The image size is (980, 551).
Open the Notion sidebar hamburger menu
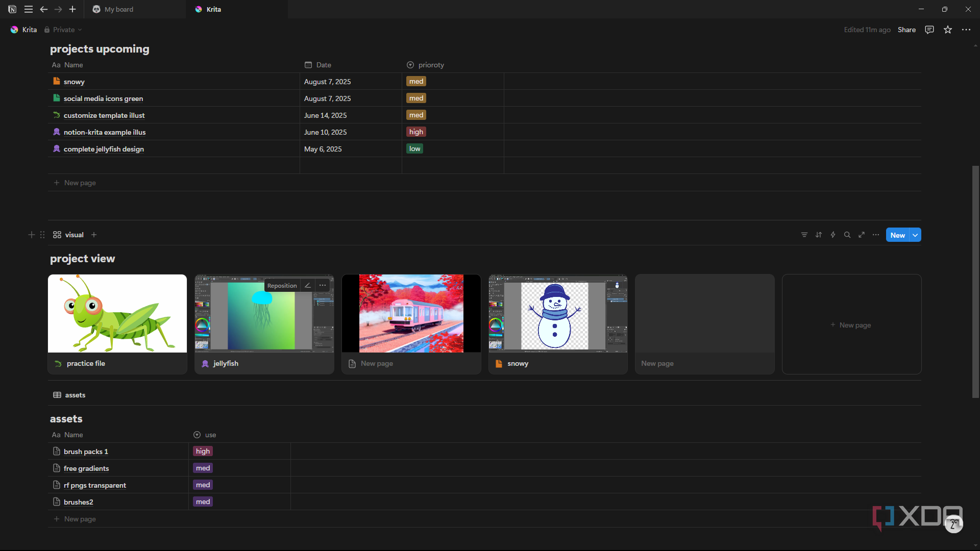(29, 9)
